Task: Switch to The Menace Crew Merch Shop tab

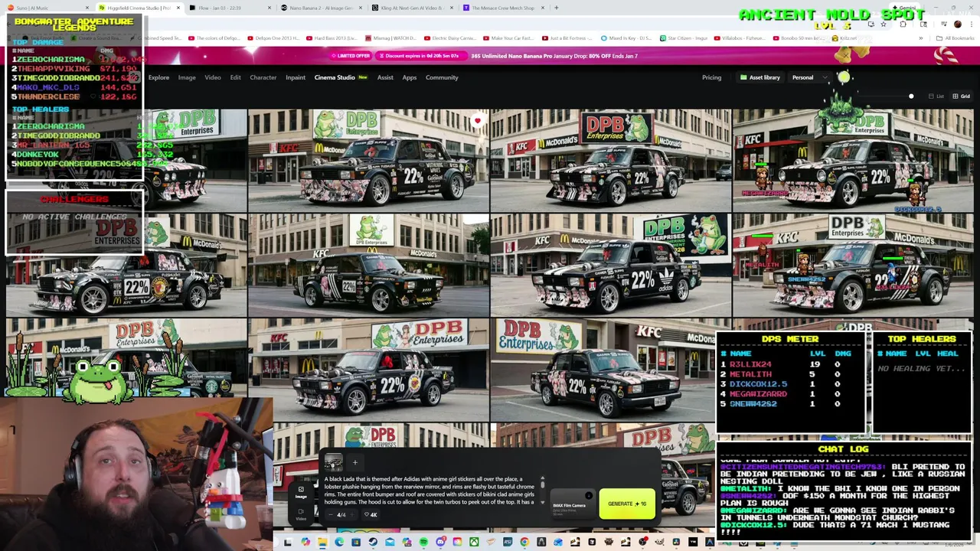Action: pyautogui.click(x=503, y=8)
